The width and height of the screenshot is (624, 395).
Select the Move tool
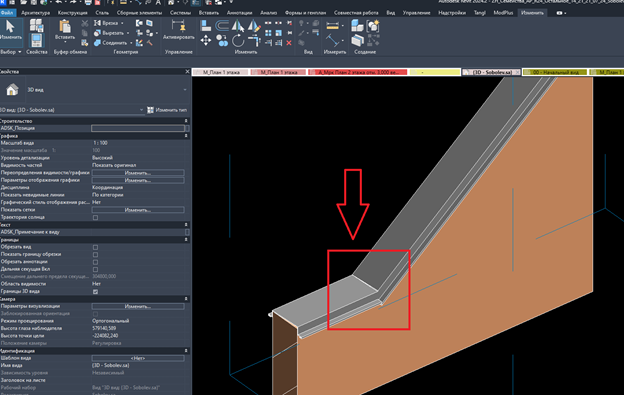pyautogui.click(x=206, y=40)
